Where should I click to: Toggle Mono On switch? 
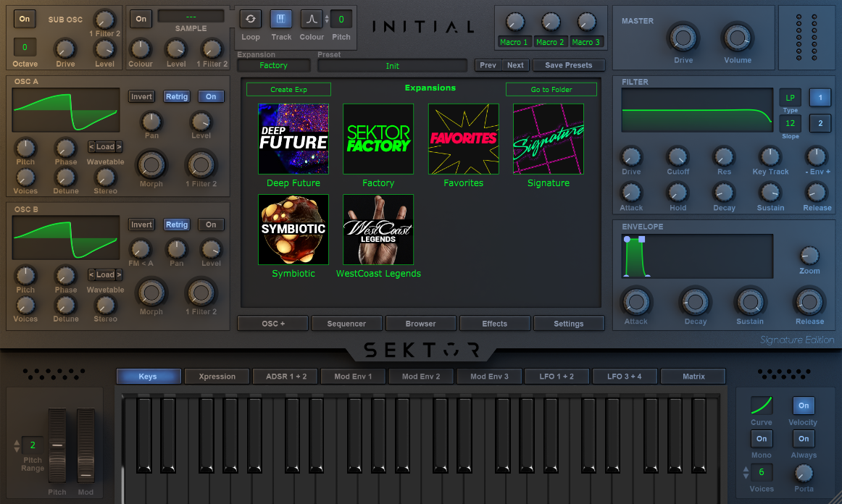click(x=762, y=439)
